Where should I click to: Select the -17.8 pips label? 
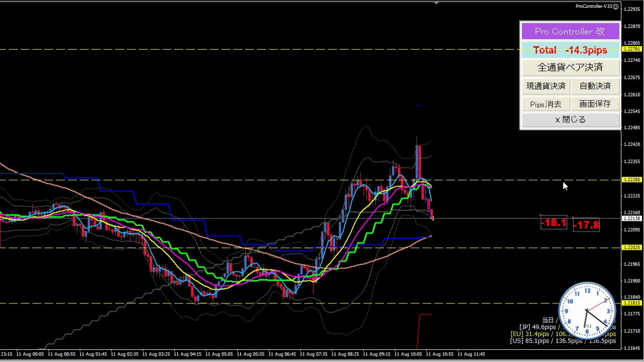click(586, 225)
